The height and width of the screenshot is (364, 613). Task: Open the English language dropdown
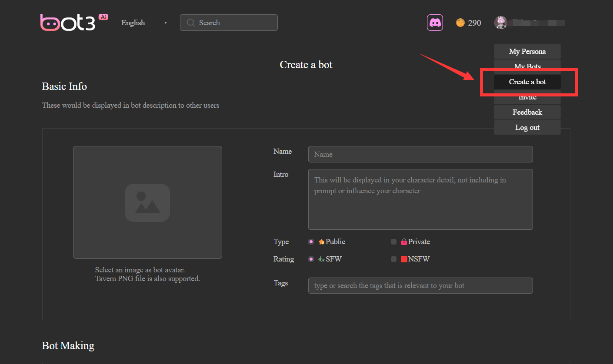pos(143,23)
